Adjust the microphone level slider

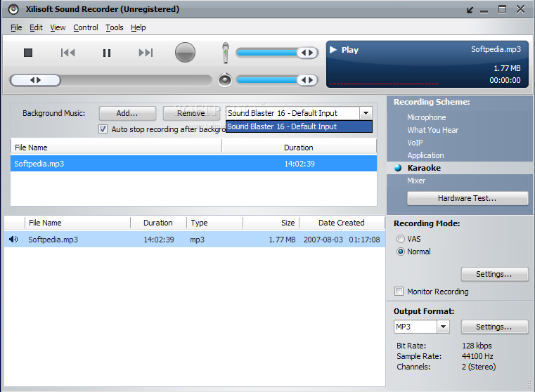[307, 53]
